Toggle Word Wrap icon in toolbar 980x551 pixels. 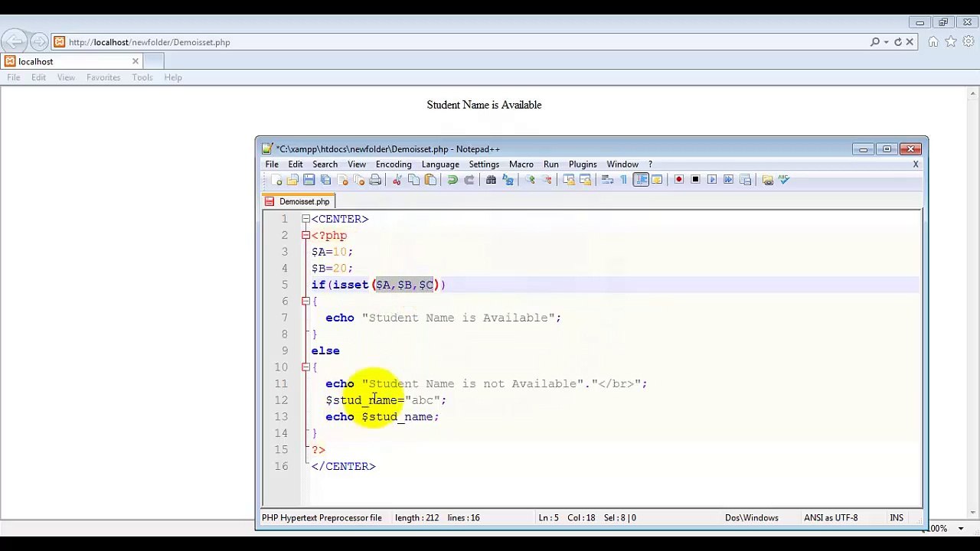point(607,180)
